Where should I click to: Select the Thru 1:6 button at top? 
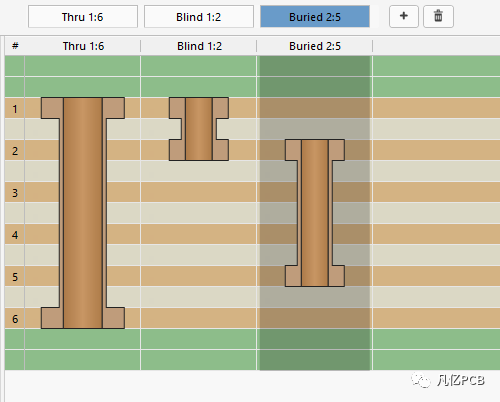coord(83,16)
